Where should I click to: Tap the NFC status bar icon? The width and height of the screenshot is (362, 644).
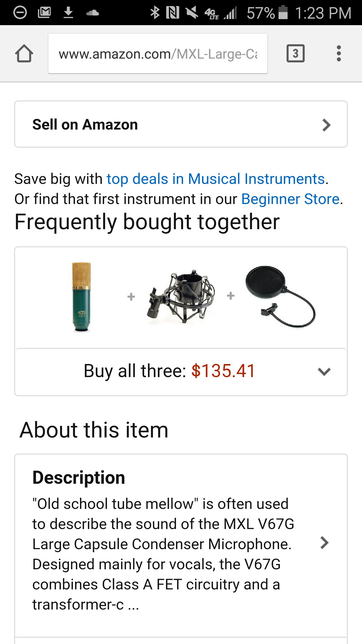click(173, 13)
